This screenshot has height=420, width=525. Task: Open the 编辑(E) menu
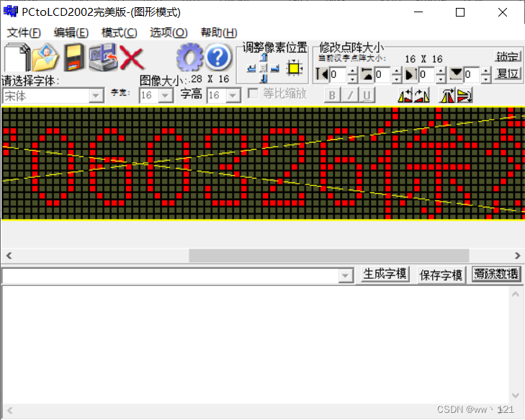[x=71, y=33]
